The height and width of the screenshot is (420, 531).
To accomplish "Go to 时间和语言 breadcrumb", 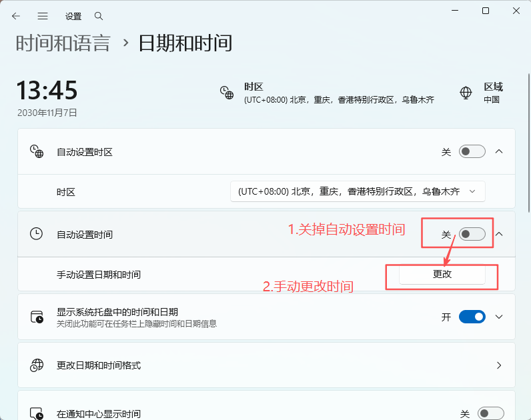I will pyautogui.click(x=63, y=43).
